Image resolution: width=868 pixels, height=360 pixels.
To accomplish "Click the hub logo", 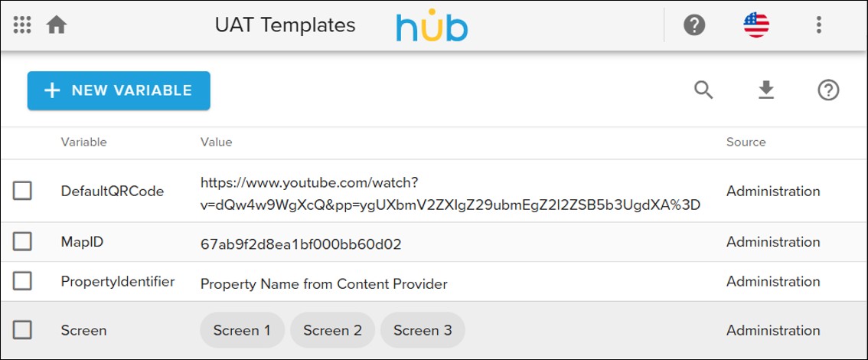I will click(x=432, y=26).
